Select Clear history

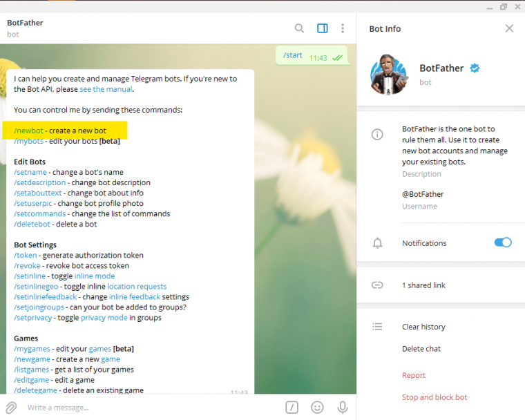click(x=423, y=327)
